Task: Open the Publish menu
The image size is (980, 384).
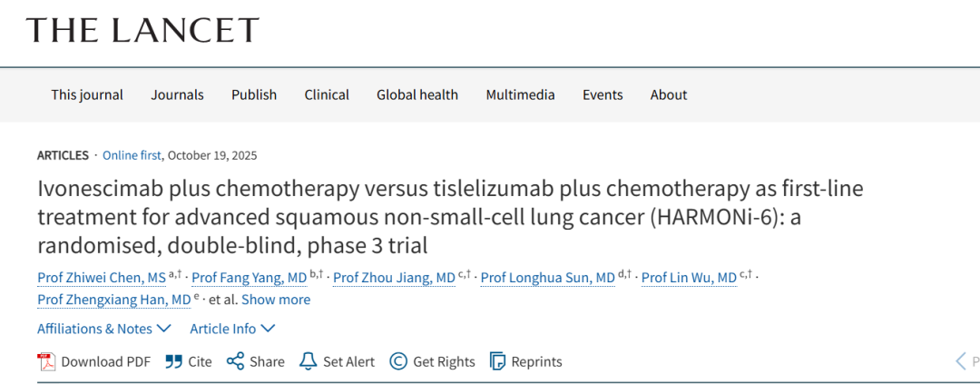Action: click(254, 94)
